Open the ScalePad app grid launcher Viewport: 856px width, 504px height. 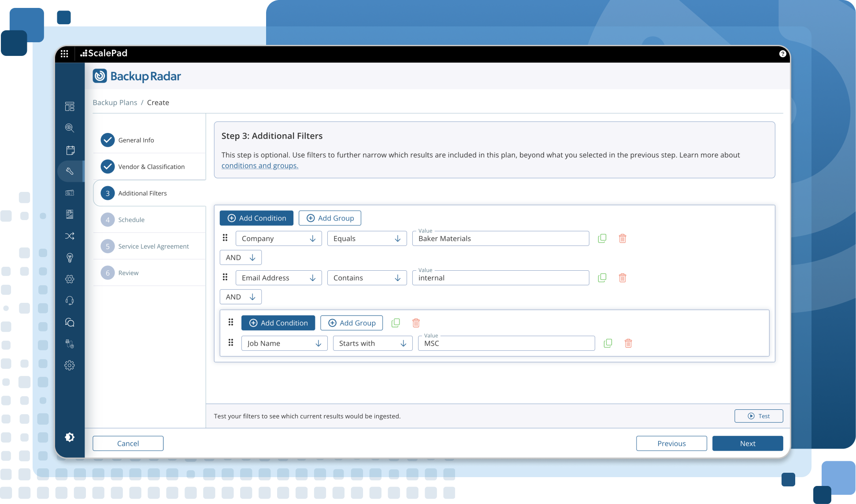[64, 54]
